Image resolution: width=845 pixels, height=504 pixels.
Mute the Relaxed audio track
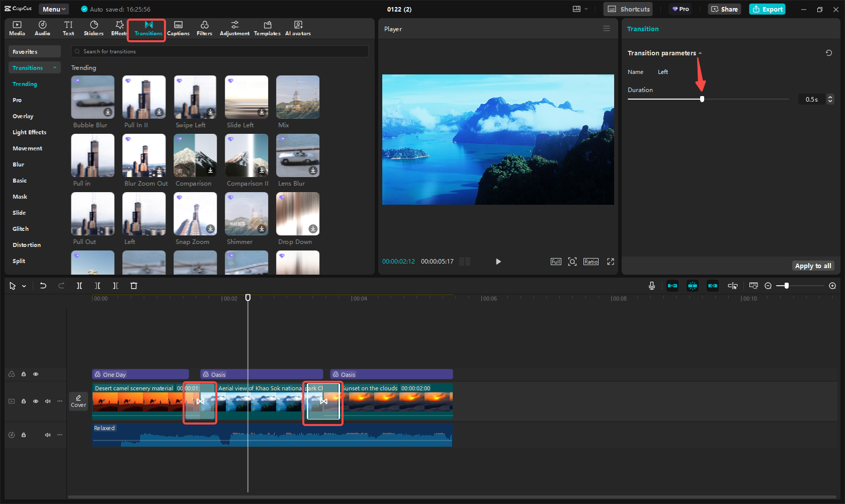pos(48,435)
